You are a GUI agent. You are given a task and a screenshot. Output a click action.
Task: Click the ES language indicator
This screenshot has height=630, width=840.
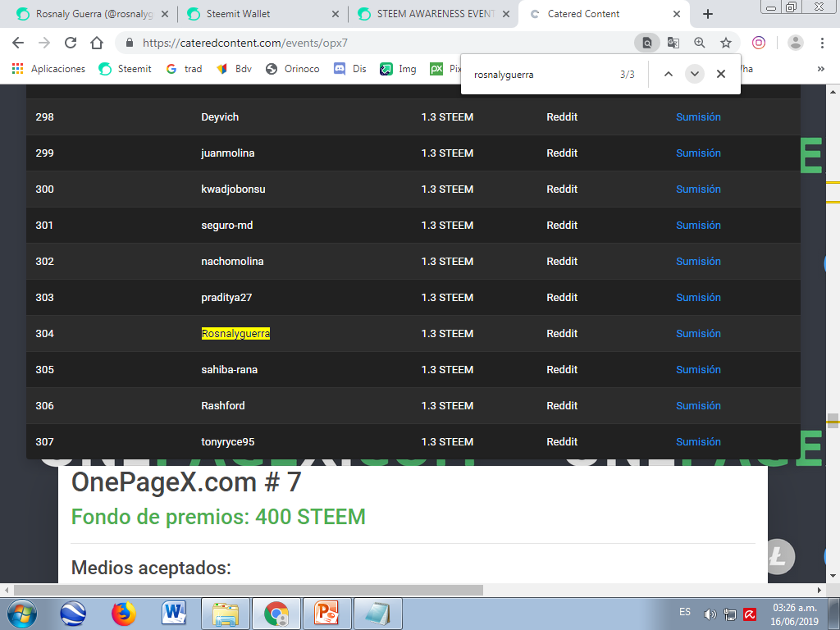pos(685,612)
